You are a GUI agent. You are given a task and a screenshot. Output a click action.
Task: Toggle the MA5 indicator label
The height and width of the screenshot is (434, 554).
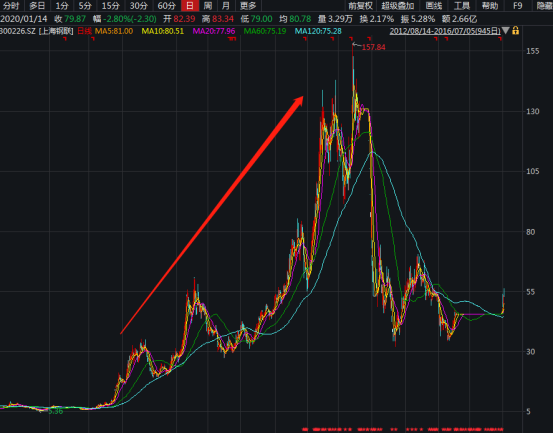click(114, 31)
